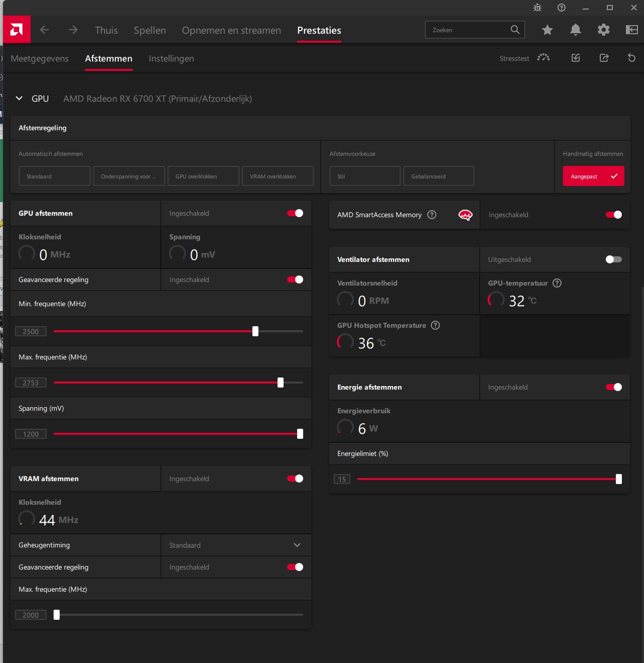Click VRAM Max. frequentie value box 2000
This screenshot has height=663, width=644.
tap(31, 615)
